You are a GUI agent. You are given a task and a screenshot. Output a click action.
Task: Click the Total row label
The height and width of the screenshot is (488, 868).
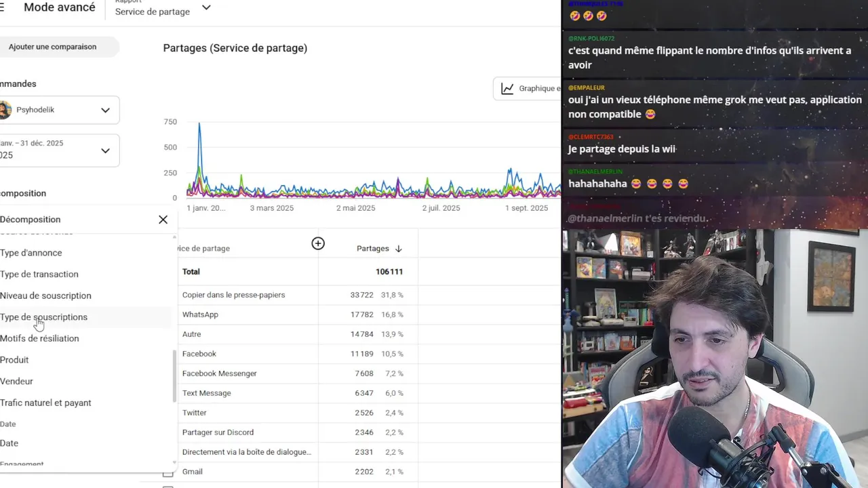tap(191, 272)
